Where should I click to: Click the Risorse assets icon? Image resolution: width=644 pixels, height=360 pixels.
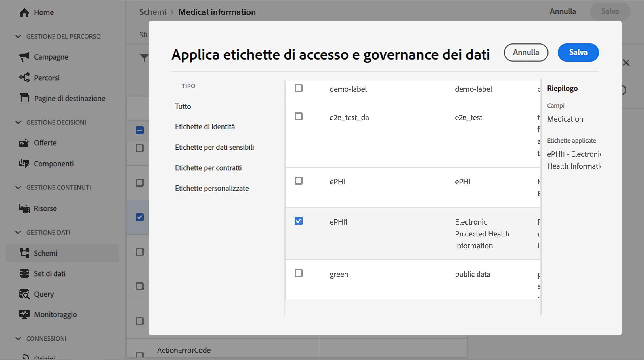(24, 208)
